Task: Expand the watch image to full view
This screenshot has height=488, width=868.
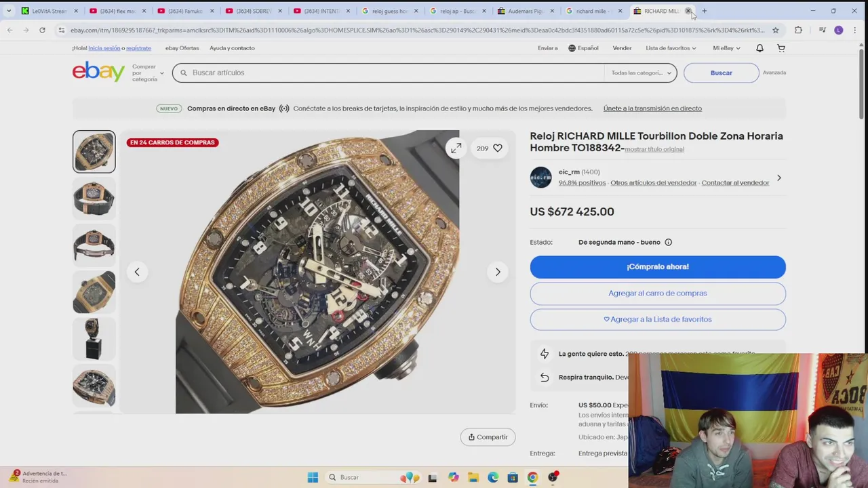Action: point(456,148)
